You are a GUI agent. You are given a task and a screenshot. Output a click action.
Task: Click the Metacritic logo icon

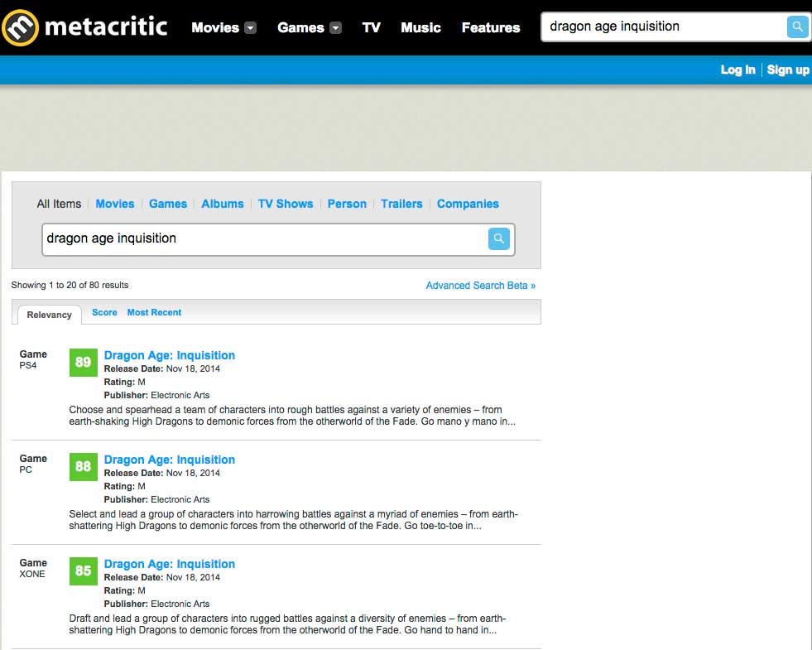coord(20,27)
